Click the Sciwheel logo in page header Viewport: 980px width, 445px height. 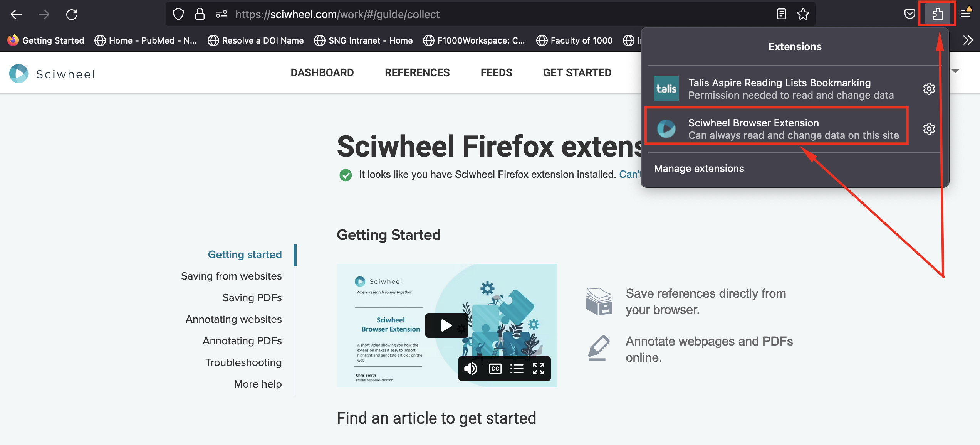(x=52, y=73)
